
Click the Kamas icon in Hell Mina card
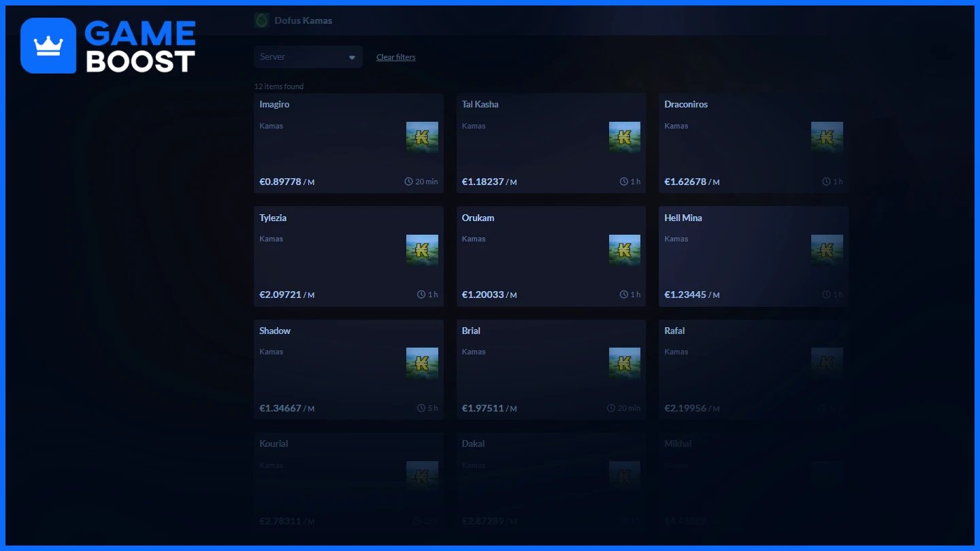(827, 250)
